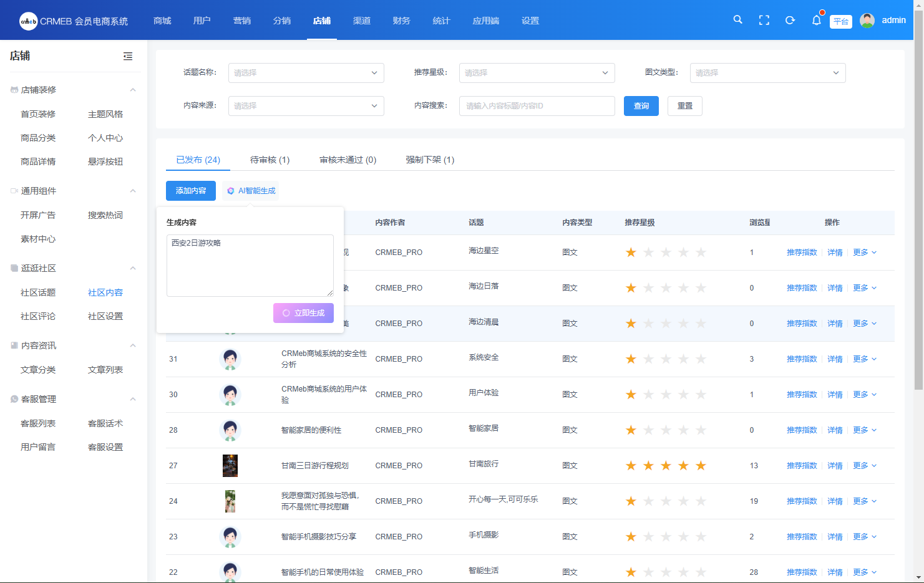This screenshot has height=583, width=924.
Task: Open thumbnail image of row 27
Action: [x=230, y=466]
